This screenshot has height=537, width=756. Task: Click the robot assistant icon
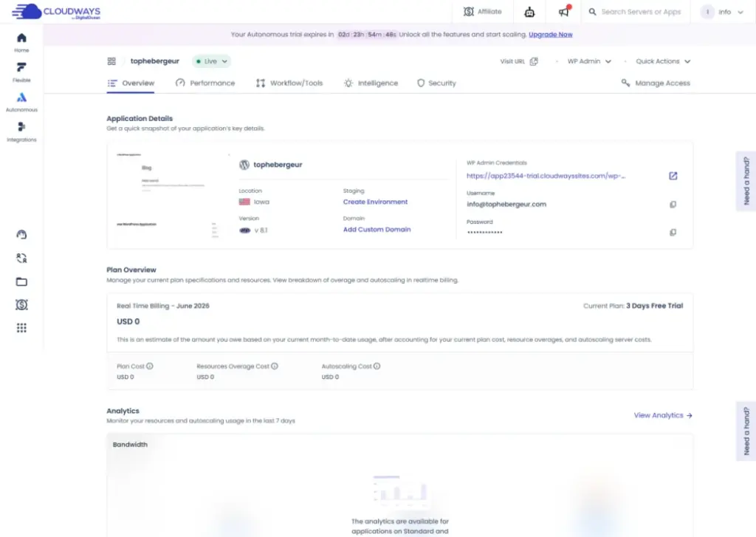click(x=529, y=12)
